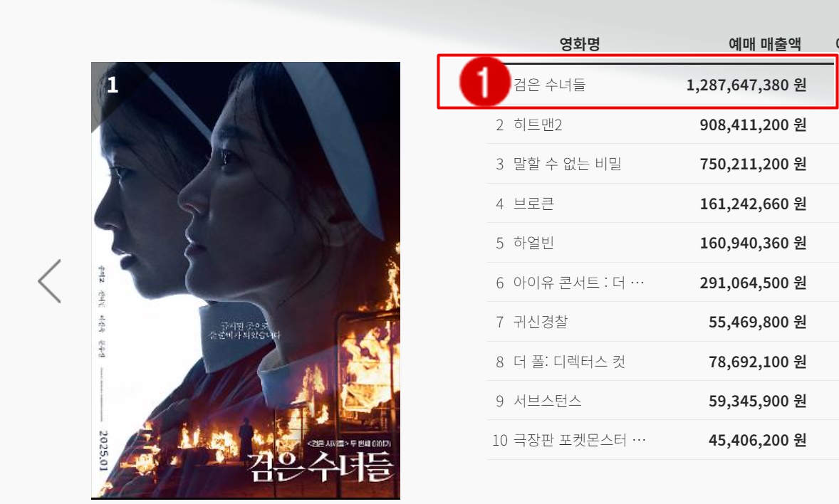Viewport: 839px width, 504px height.
Task: Open 말할 수 없는 비밀 movie entry
Action: pyautogui.click(x=567, y=164)
